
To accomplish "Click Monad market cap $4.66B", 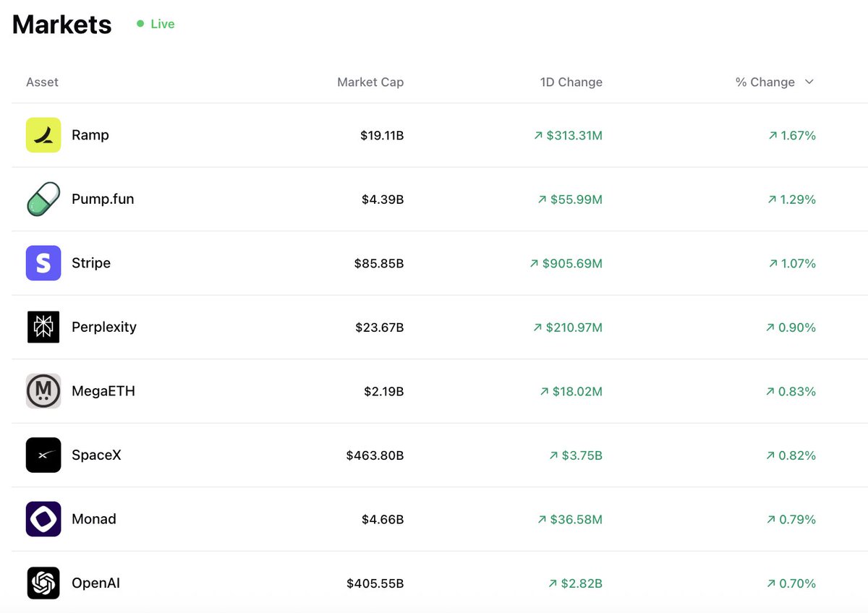I will pos(383,519).
